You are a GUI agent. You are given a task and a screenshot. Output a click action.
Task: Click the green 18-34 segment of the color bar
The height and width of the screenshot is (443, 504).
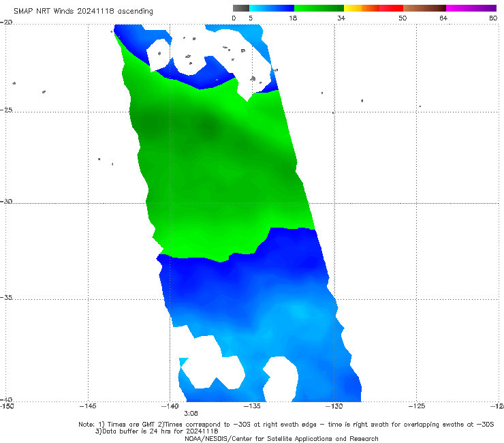(x=319, y=8)
